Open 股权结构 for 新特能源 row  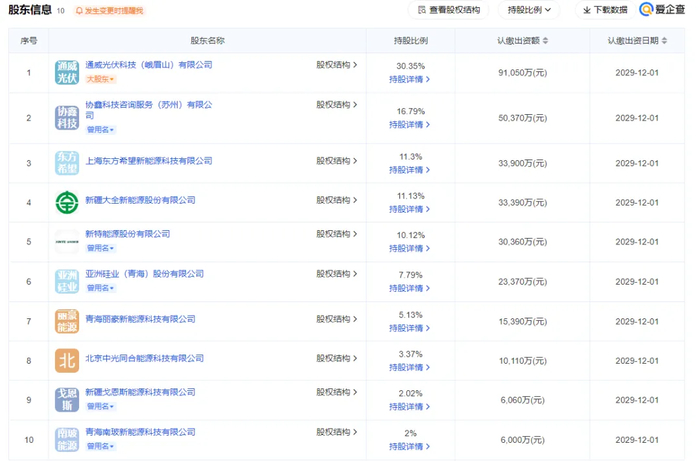coord(337,234)
